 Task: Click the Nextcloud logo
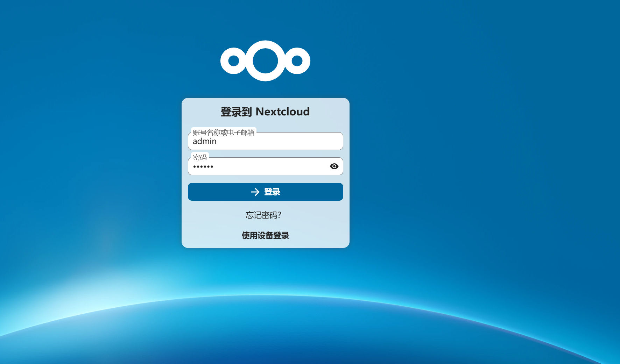265,61
